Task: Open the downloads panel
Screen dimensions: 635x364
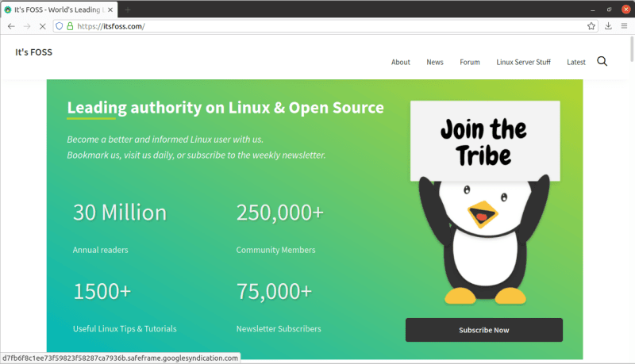Action: [x=608, y=26]
